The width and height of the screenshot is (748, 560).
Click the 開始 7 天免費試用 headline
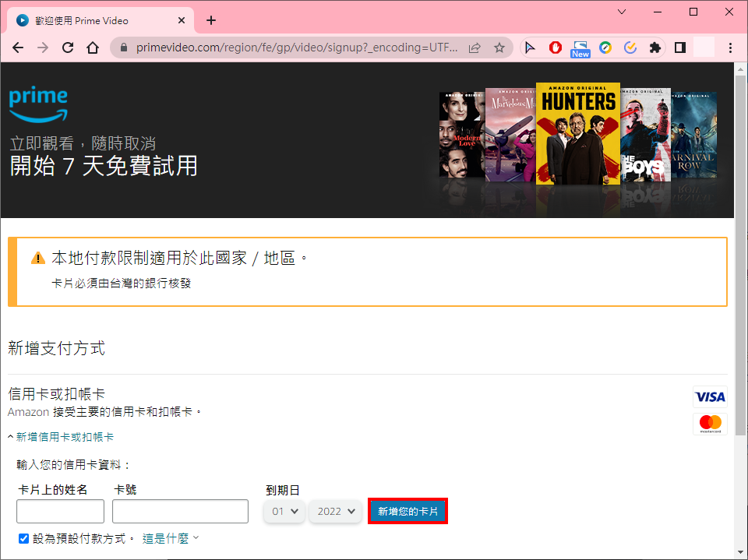click(104, 166)
